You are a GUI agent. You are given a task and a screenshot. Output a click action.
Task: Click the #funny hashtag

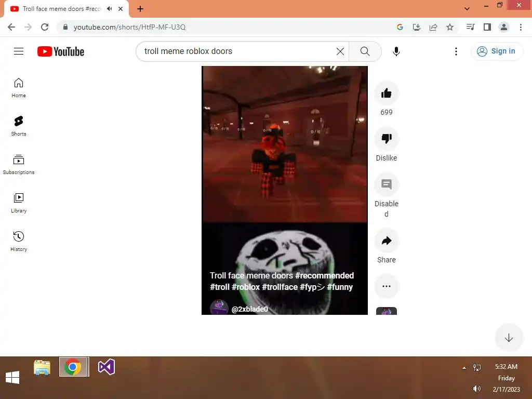click(340, 287)
